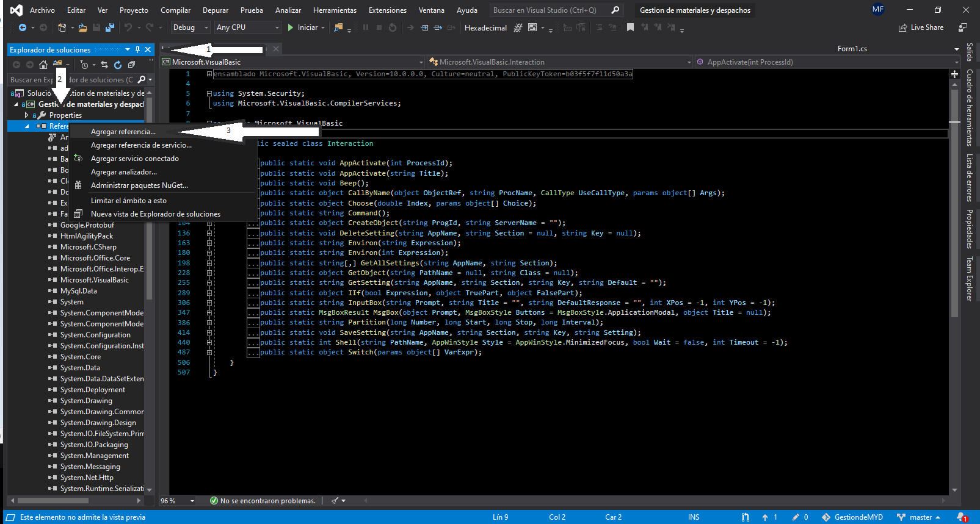Toggle auto-hide pin on Explorador de soluciones
Viewport: 980px width, 524px height.
click(x=137, y=49)
